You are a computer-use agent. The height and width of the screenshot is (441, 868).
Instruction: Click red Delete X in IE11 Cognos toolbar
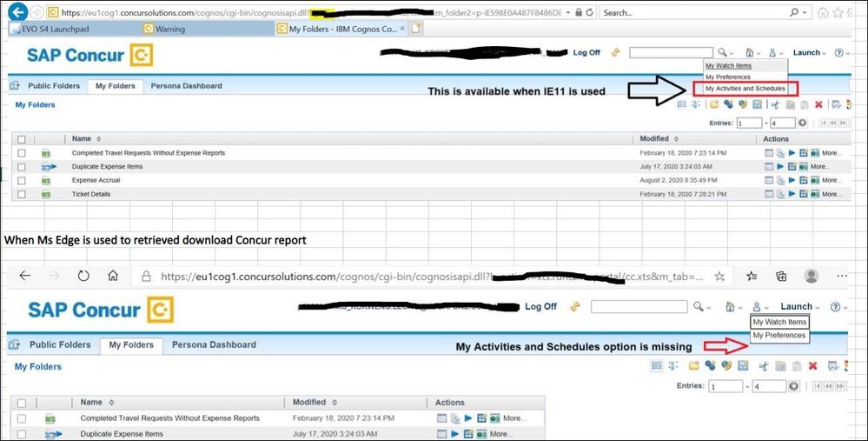pos(818,104)
